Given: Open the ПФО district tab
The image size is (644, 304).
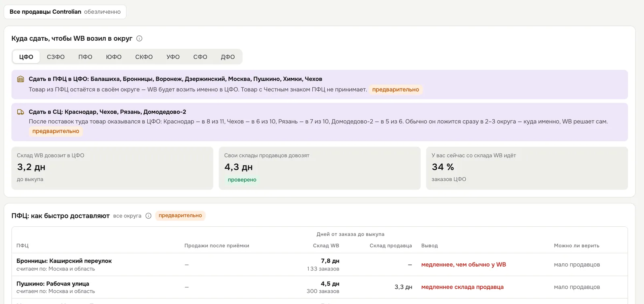Looking at the screenshot, I should pyautogui.click(x=85, y=57).
